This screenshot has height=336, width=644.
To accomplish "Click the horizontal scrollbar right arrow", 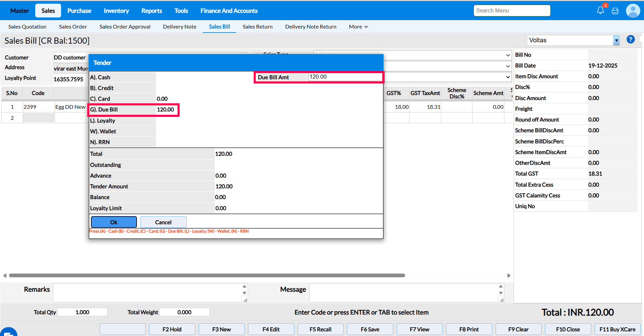I will tap(509, 276).
